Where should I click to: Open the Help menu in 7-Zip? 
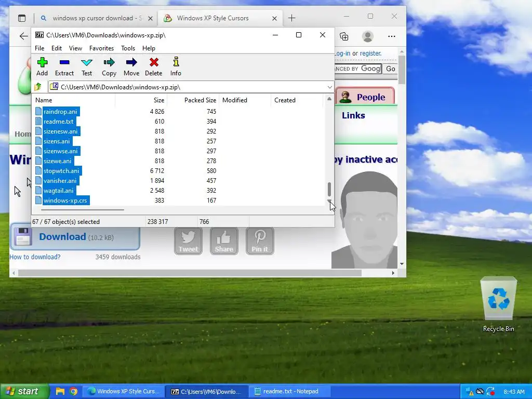point(149,48)
